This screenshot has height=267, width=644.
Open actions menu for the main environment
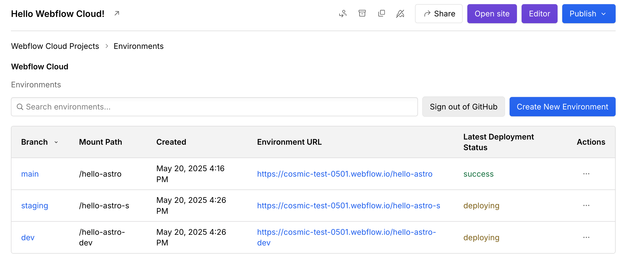pos(586,174)
